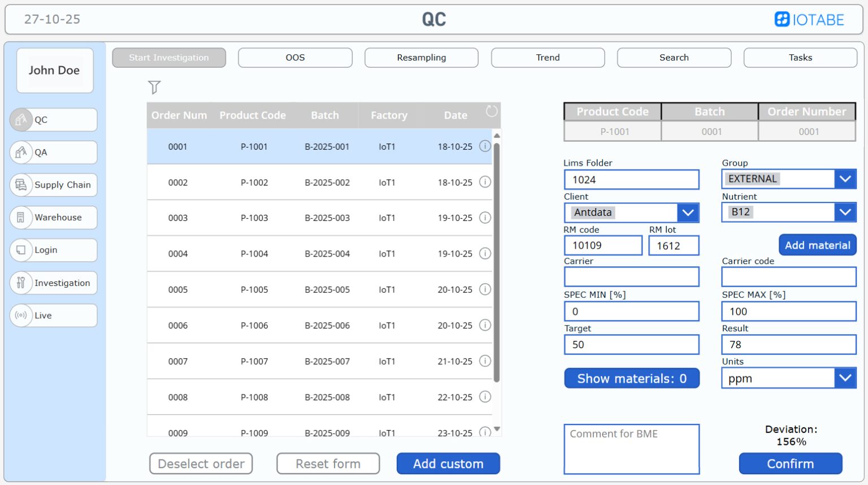Click the filter funnel icon above the table
Image resolution: width=868 pixels, height=485 pixels.
click(154, 88)
